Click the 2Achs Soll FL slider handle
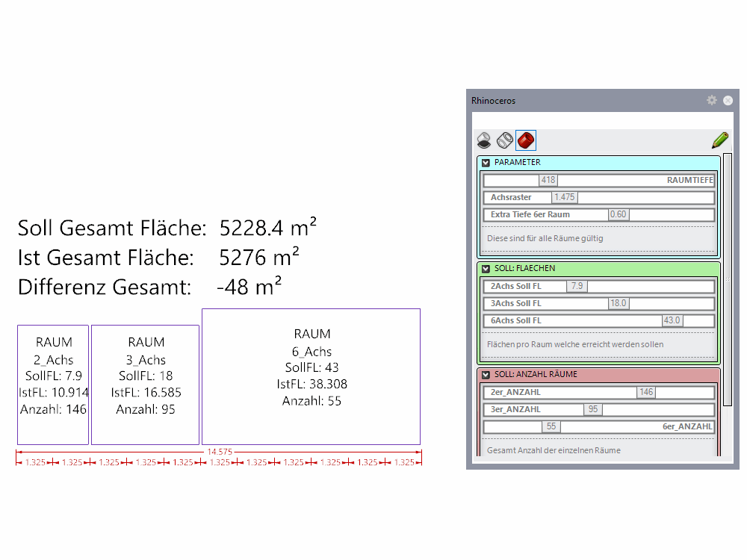 577,286
